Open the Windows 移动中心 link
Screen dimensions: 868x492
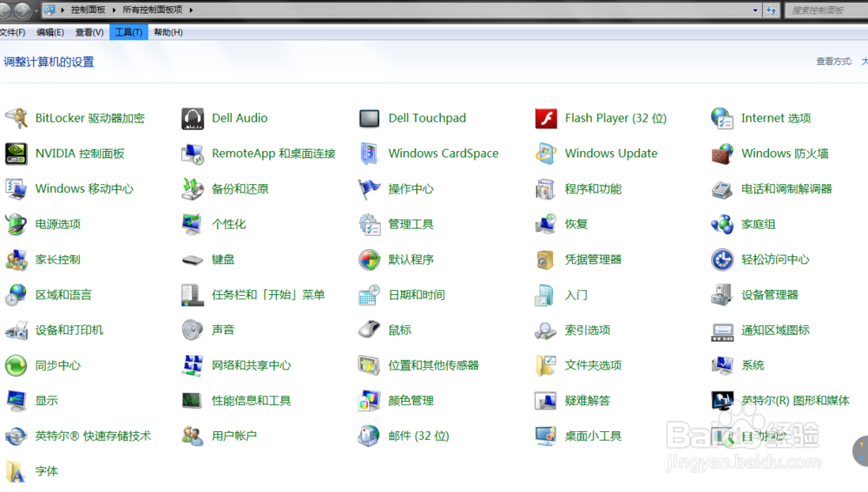click(x=85, y=188)
